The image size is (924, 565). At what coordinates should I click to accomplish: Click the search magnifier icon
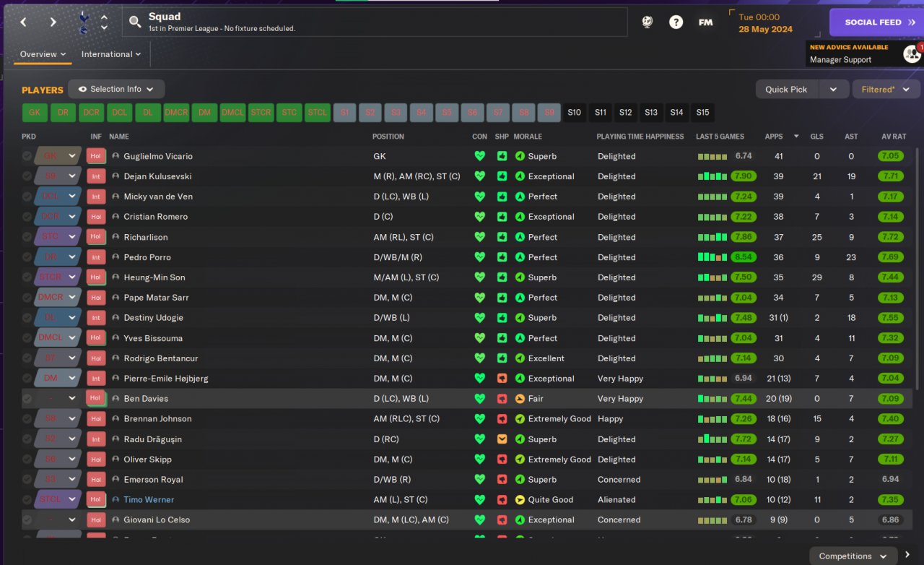coord(135,22)
